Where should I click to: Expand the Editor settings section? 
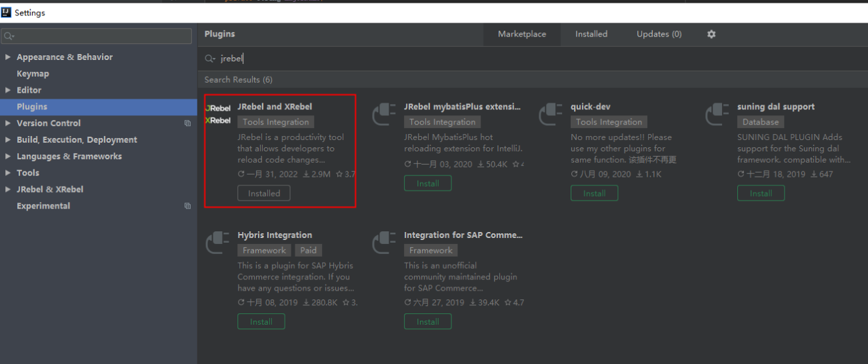[8, 90]
